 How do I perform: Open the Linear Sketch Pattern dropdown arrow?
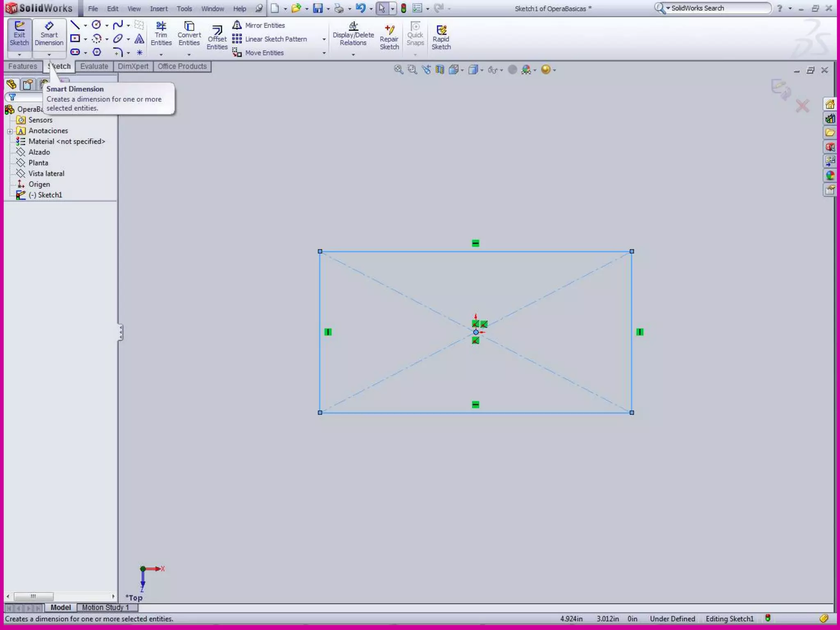pos(324,39)
